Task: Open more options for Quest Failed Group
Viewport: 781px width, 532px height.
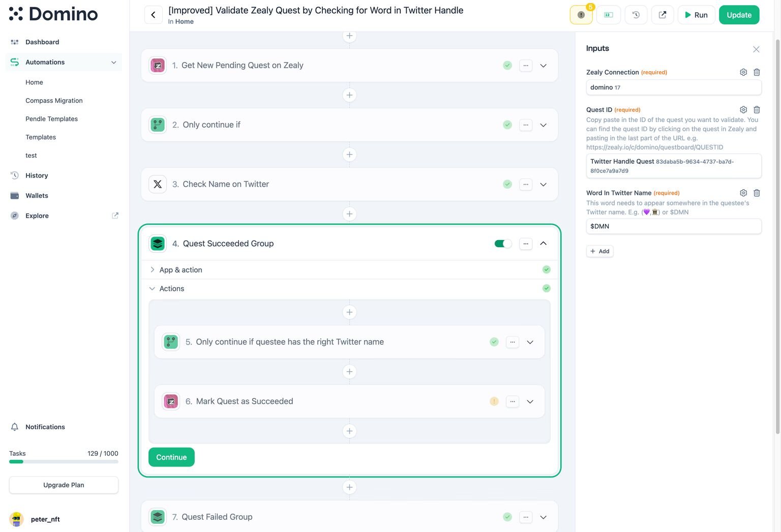Action: (526, 517)
